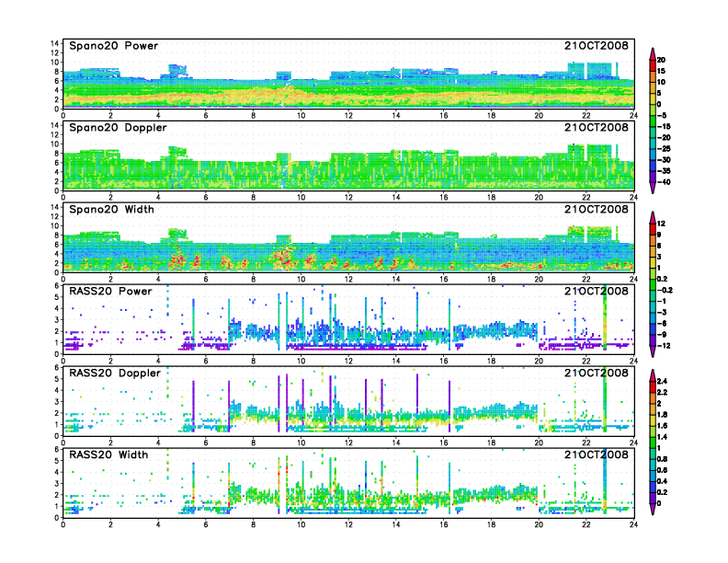Click hour 24 tick under Spano20 Power plot
The height and width of the screenshot is (563, 728).
[x=633, y=116]
